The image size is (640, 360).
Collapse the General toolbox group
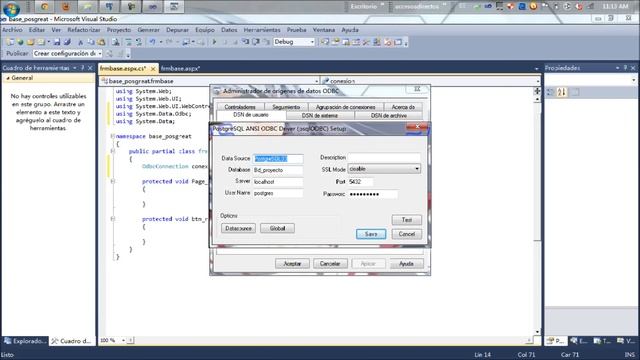[8, 78]
